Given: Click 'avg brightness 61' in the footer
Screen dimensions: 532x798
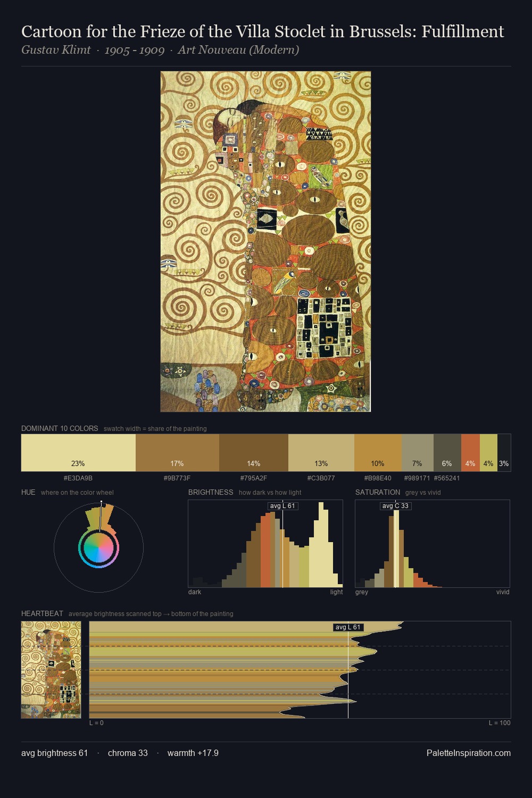Looking at the screenshot, I should coord(54,753).
